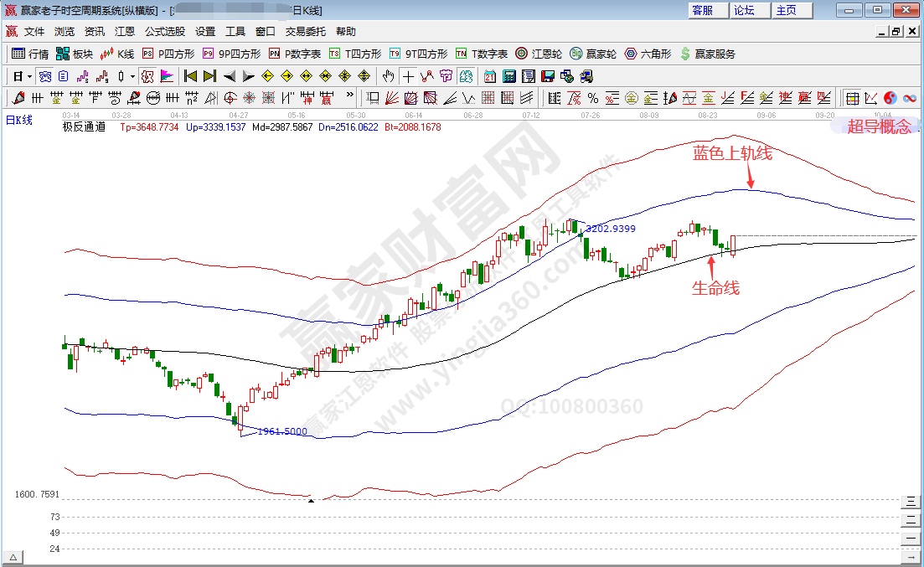Toggle the red 极反 channel indicator button

[x=147, y=76]
